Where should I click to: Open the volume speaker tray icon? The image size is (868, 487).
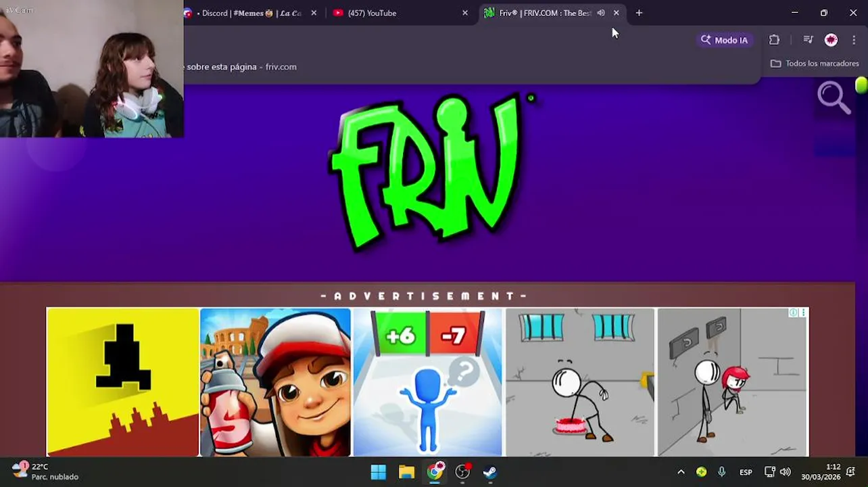click(x=785, y=472)
